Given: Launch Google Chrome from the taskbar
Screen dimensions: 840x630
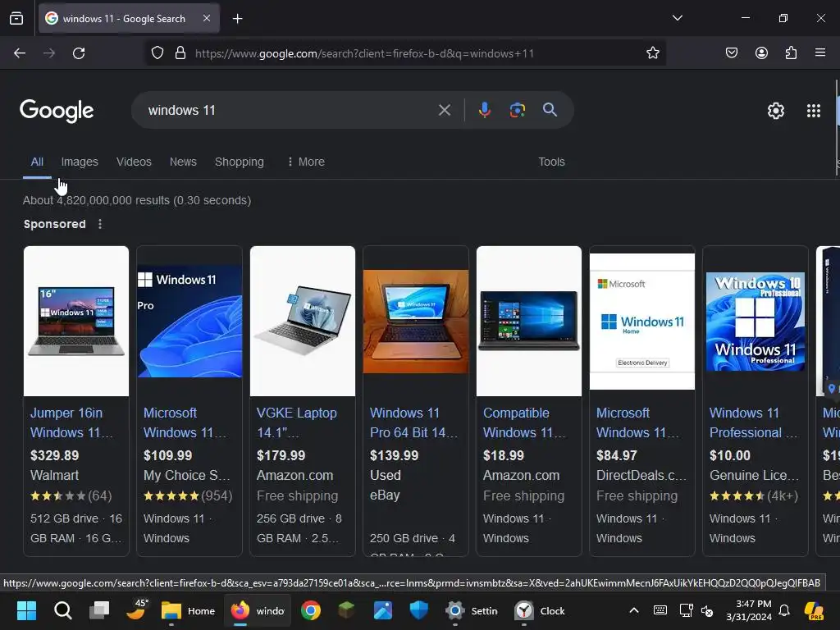Looking at the screenshot, I should (311, 610).
